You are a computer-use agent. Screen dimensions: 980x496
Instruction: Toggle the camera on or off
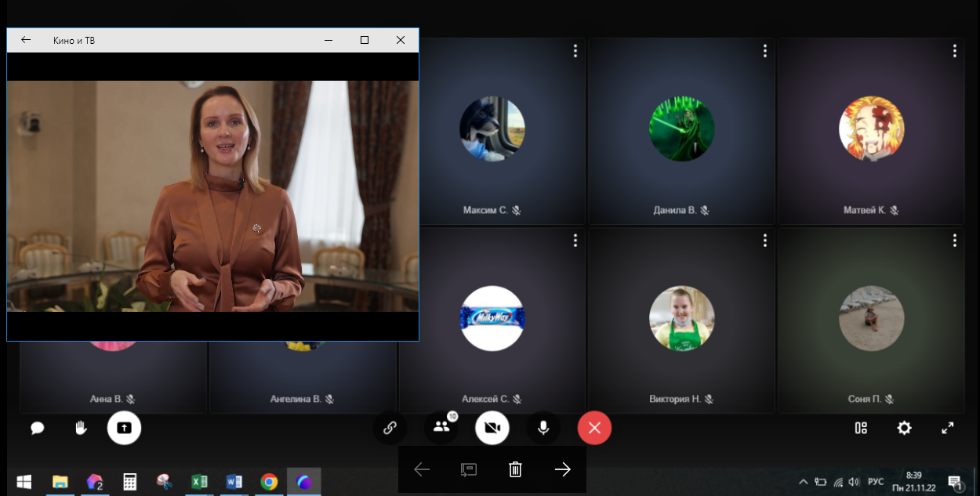pos(492,428)
